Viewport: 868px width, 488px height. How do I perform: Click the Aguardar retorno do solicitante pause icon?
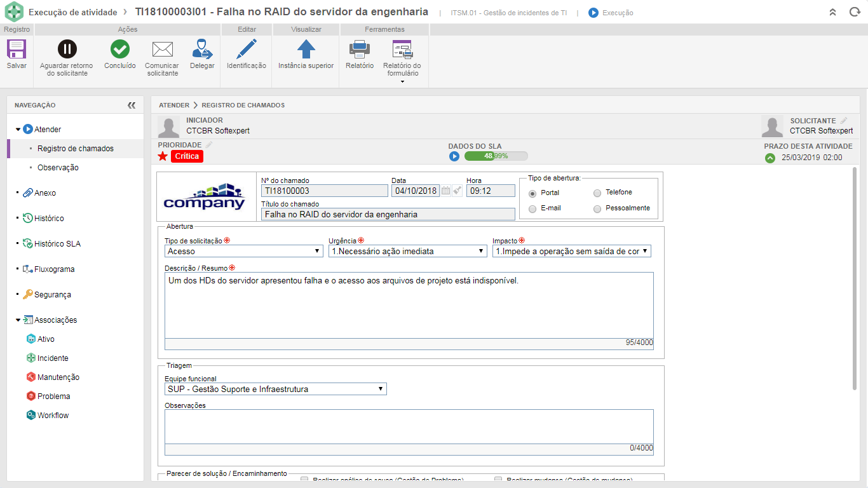pyautogui.click(x=67, y=50)
